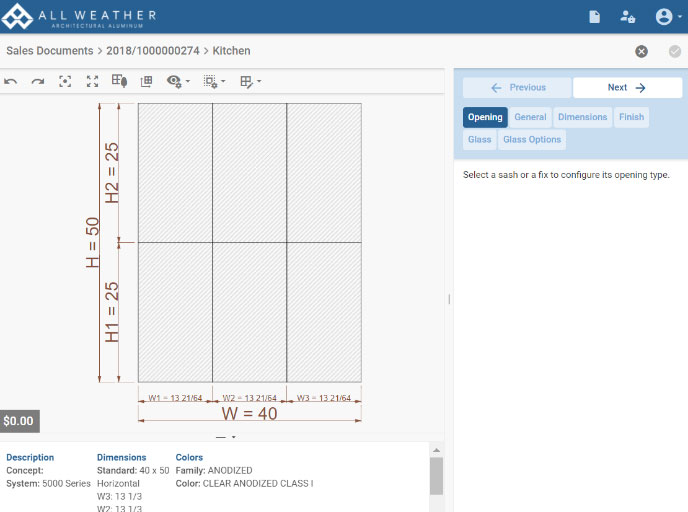Viewport: 688px width, 512px height.
Task: Open the user account menu
Action: (666, 17)
